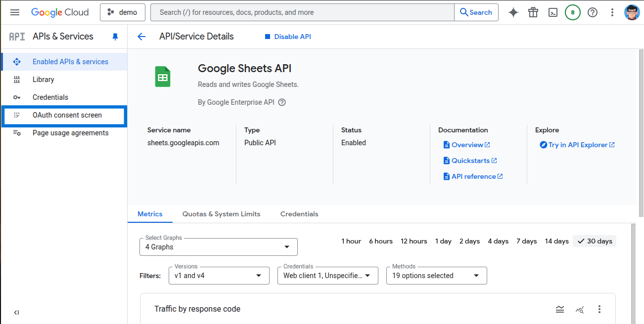Select the 1 hour time range
This screenshot has height=324, width=644.
point(351,241)
